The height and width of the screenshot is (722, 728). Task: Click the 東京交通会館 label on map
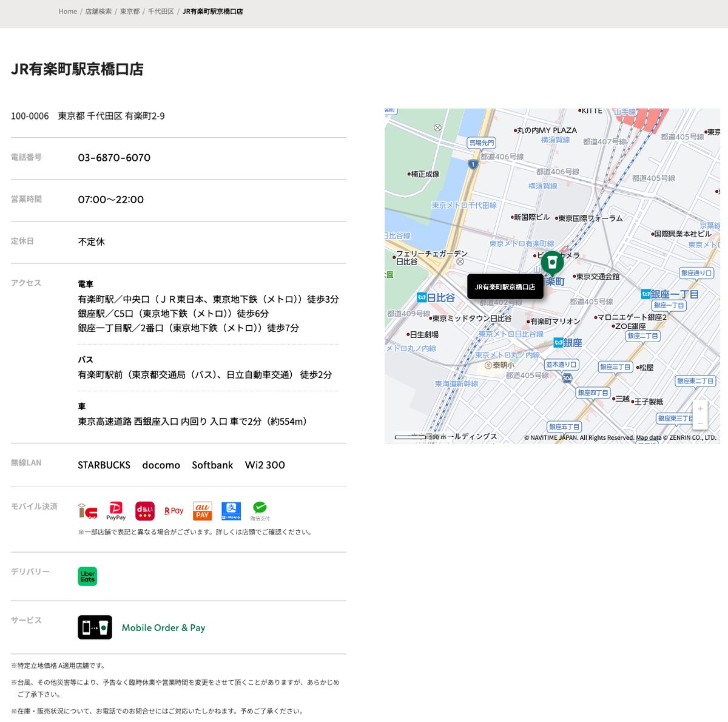(x=596, y=276)
